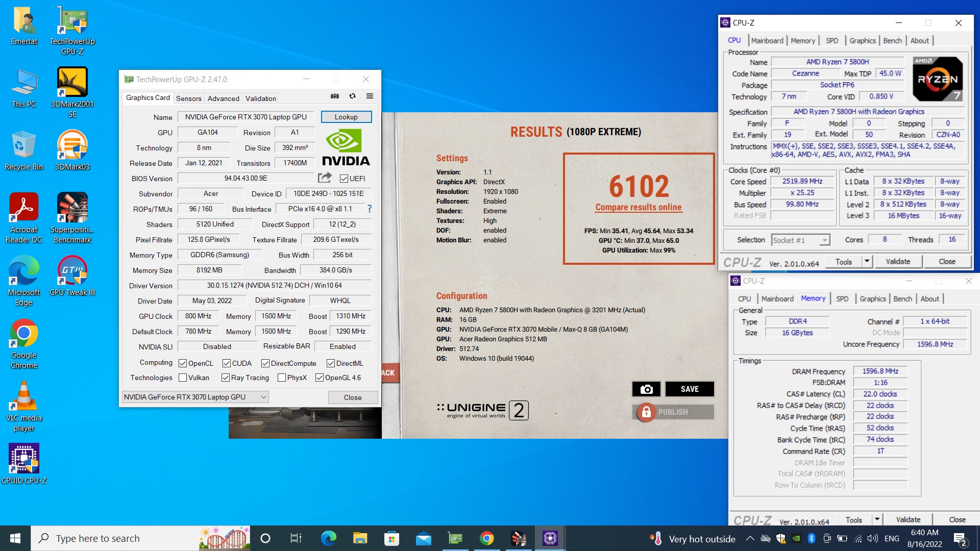Screen dimensions: 980x551
Task: Open Google Chrome desktop shortcut
Action: coord(24,343)
